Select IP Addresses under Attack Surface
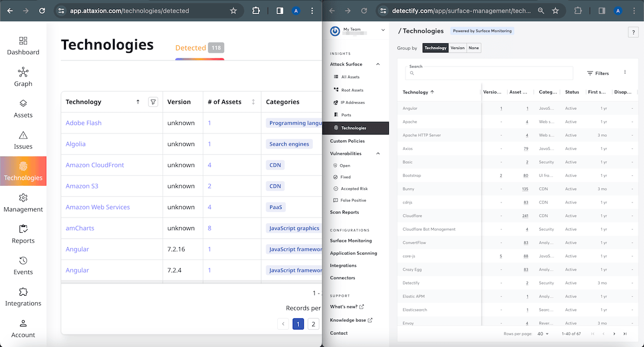 [x=352, y=102]
